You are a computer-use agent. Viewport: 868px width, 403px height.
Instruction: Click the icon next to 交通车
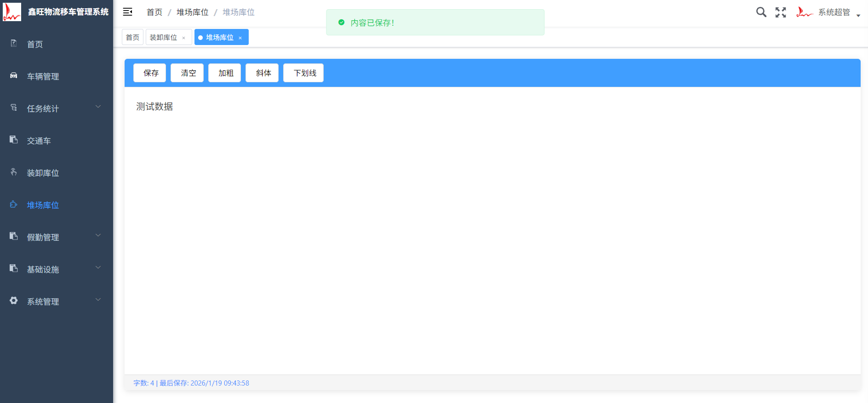(x=14, y=140)
